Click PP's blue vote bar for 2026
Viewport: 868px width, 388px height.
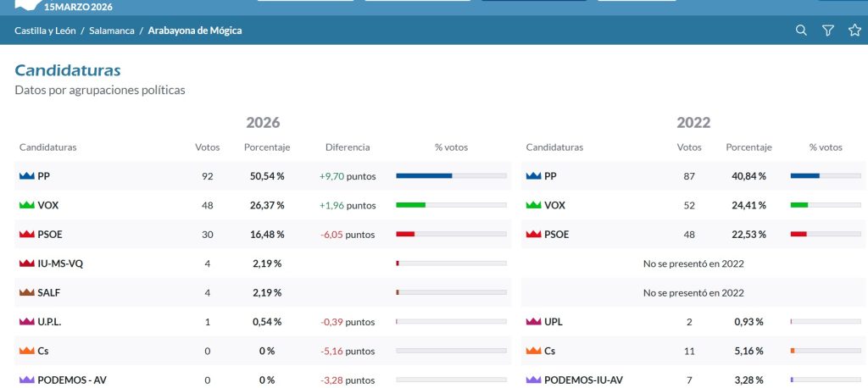point(424,176)
